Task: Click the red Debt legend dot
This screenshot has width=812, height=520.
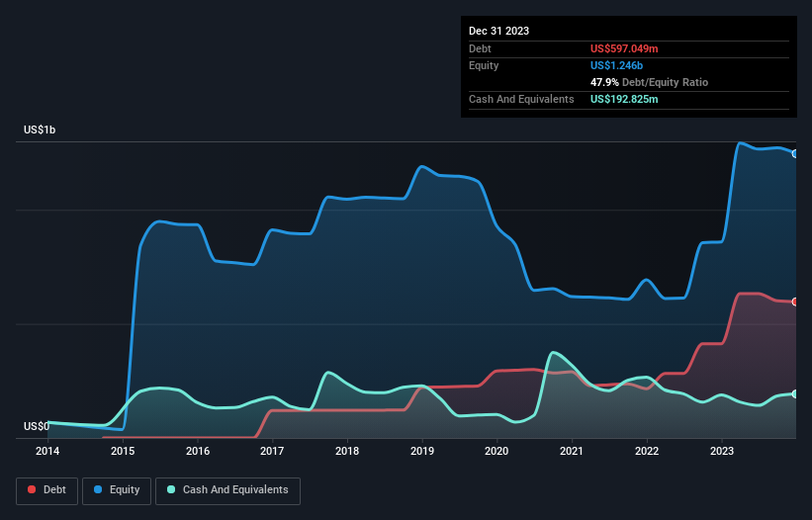Action: click(x=34, y=489)
